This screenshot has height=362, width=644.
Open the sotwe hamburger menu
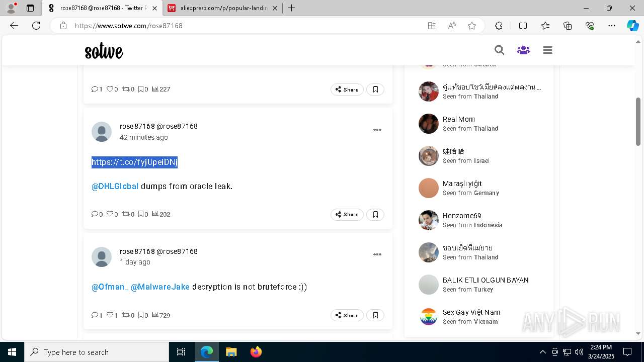[548, 50]
